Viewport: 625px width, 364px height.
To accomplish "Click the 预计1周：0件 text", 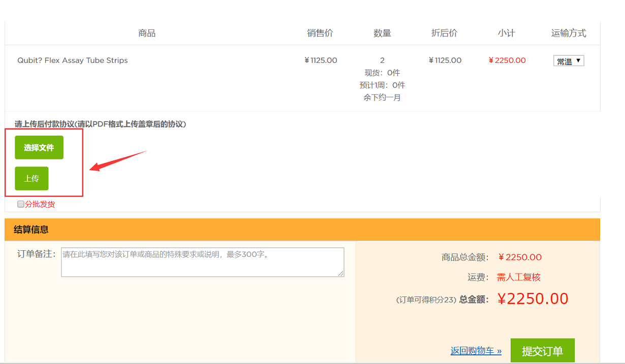I will point(382,85).
